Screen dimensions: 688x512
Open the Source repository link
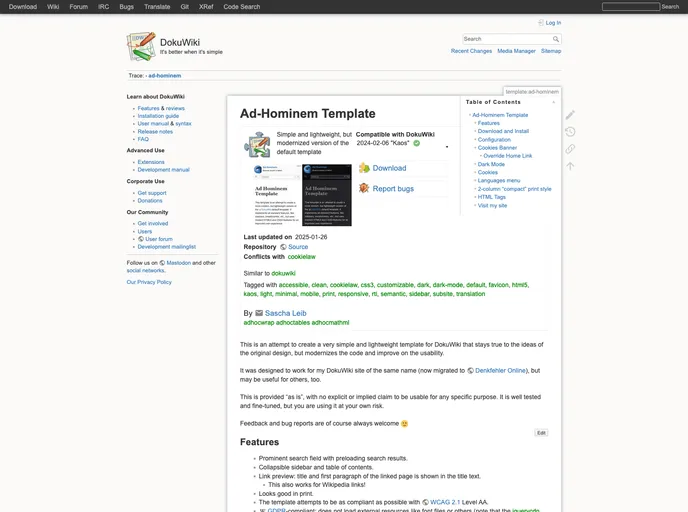coord(298,247)
